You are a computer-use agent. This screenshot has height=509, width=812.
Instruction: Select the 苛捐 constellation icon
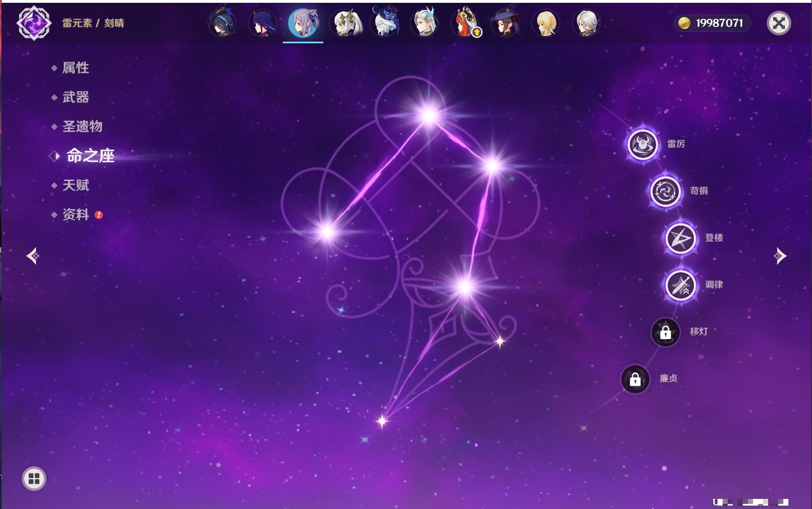pos(665,192)
